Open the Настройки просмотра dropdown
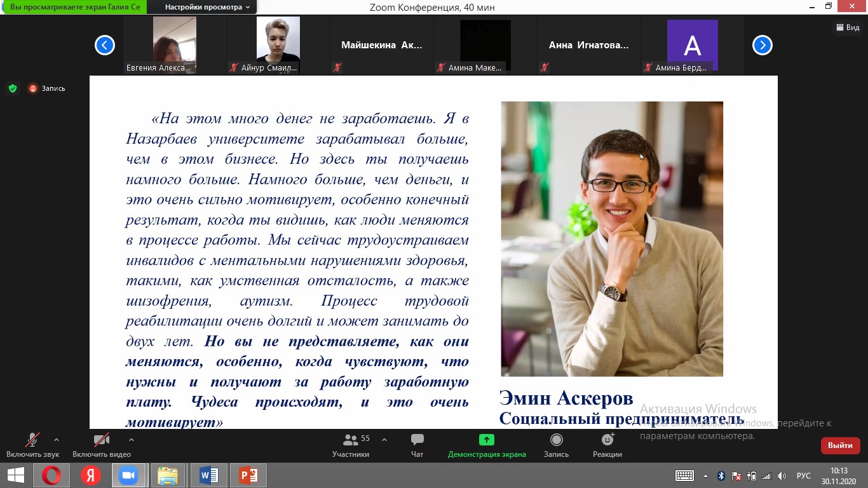 click(x=207, y=7)
